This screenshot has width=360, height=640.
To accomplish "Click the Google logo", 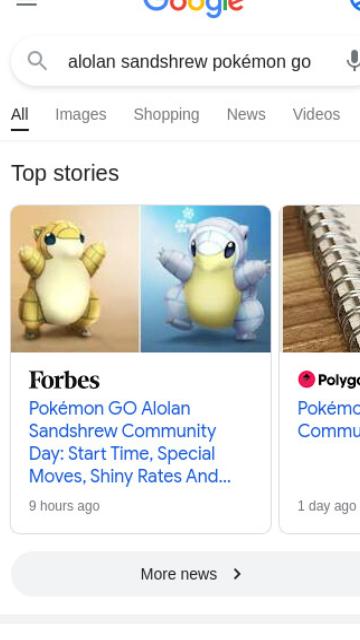I will click(x=193, y=8).
